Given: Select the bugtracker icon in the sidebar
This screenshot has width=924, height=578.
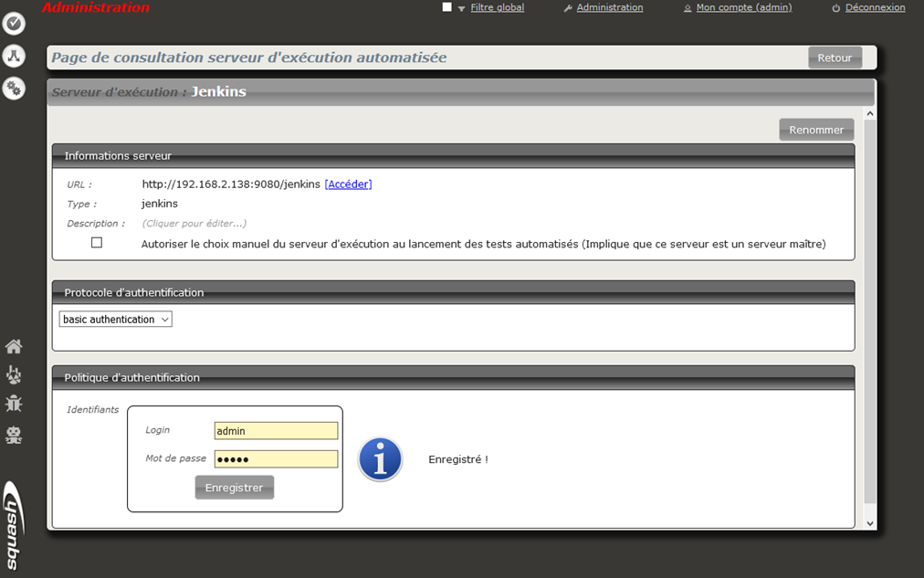Looking at the screenshot, I should point(14,403).
